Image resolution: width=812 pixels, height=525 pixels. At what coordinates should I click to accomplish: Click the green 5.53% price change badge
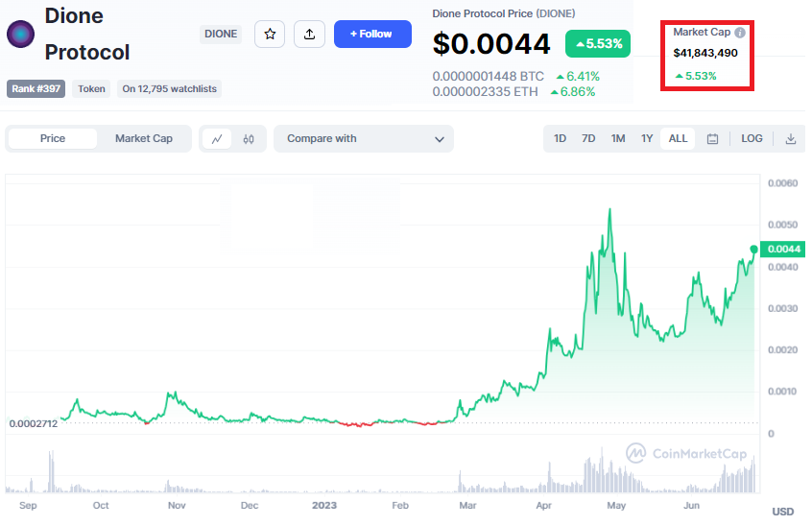click(598, 43)
